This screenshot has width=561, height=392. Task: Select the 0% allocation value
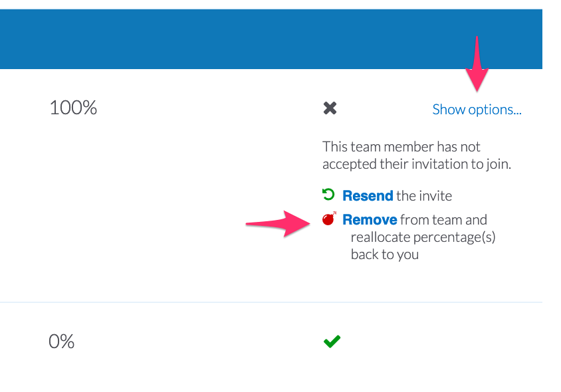[x=61, y=341]
